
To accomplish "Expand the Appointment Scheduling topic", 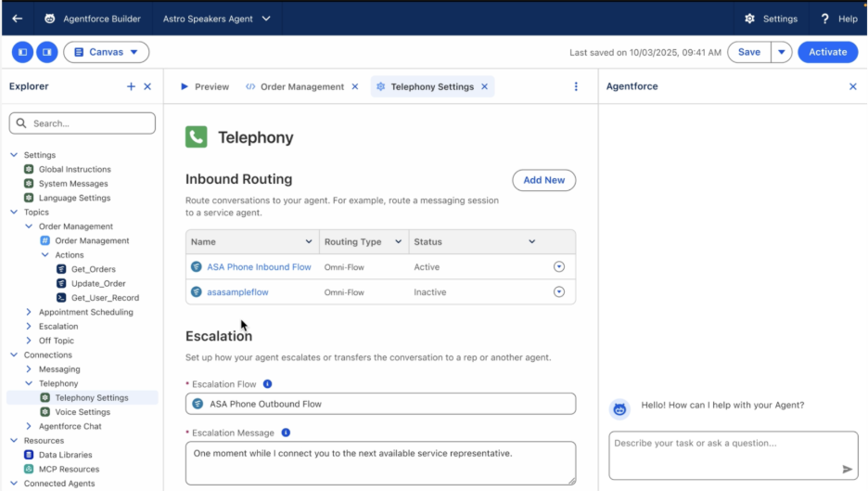I will click(x=29, y=312).
